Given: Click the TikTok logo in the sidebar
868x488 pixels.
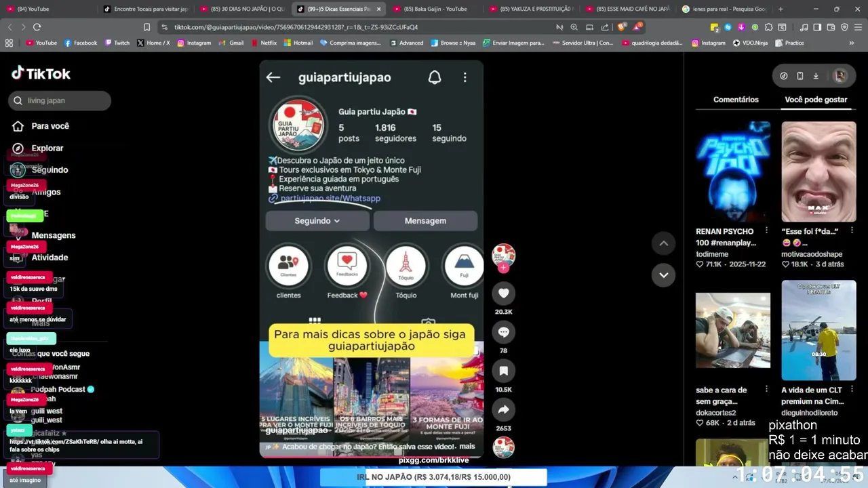Looking at the screenshot, I should pyautogui.click(x=41, y=73).
